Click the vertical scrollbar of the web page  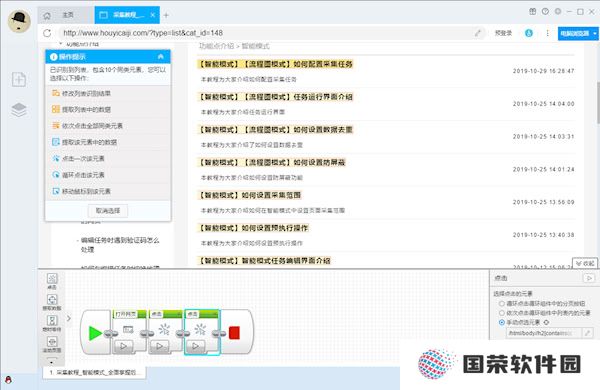coord(598,103)
